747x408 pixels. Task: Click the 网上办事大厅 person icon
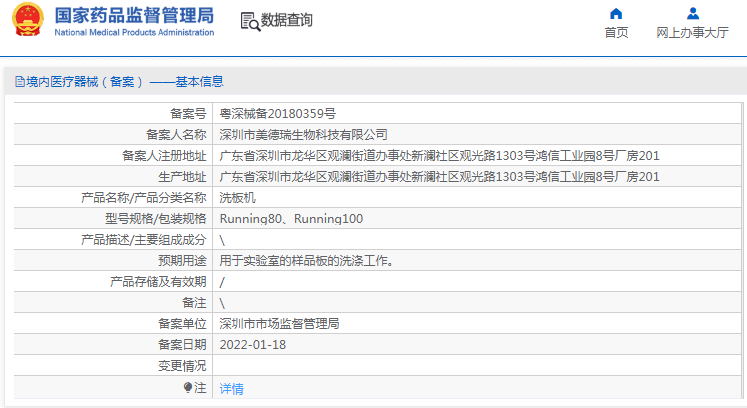[692, 13]
